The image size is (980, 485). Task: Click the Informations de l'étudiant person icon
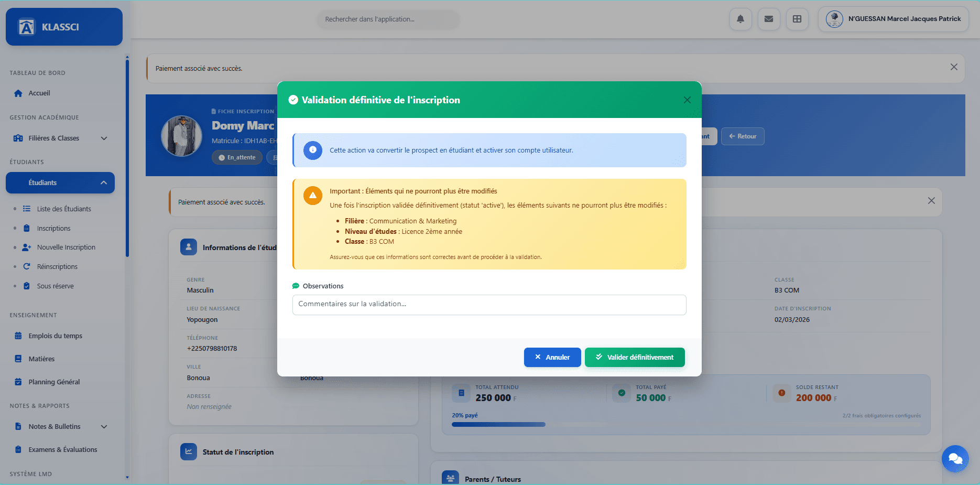tap(189, 247)
